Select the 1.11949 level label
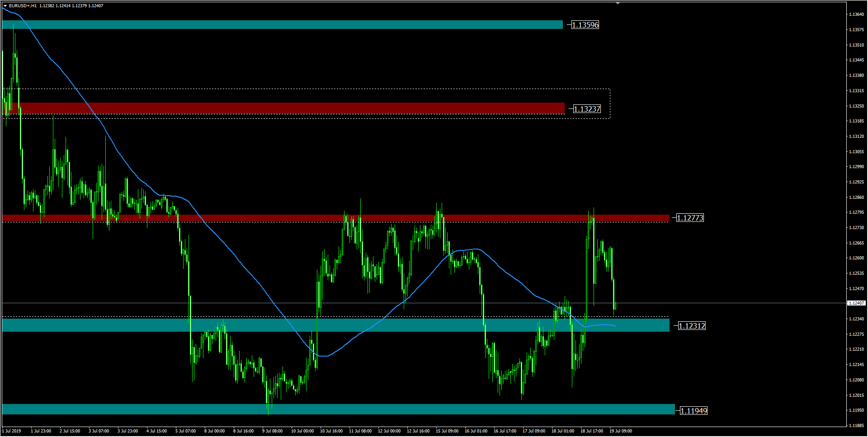Screen dimensions: 868x437 693,411
